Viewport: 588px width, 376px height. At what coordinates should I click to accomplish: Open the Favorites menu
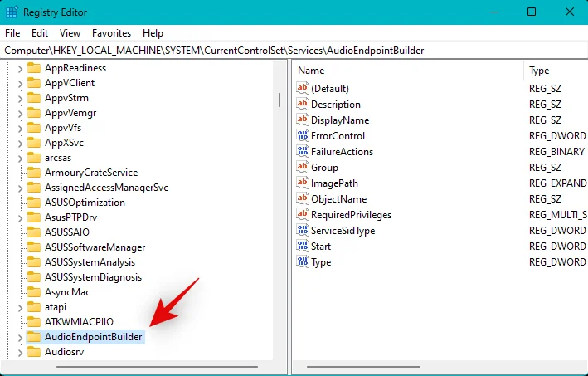111,33
